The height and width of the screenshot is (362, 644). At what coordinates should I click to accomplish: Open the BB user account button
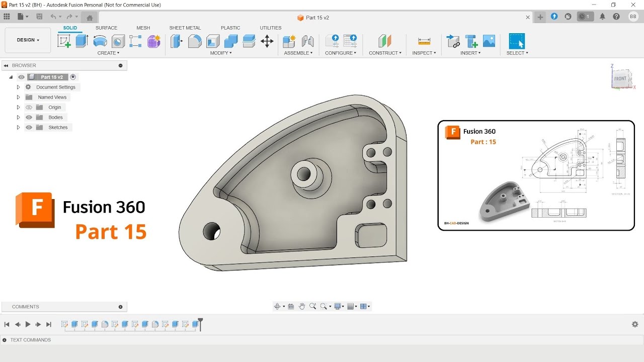click(633, 17)
